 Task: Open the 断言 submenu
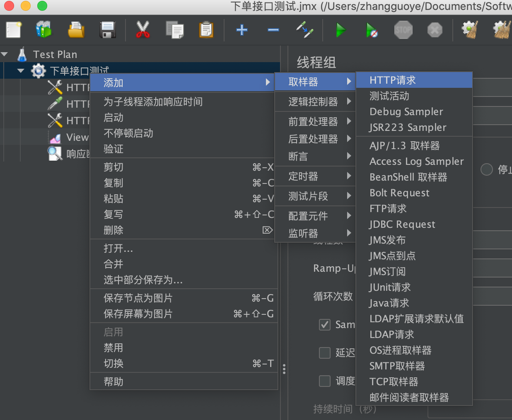click(316, 156)
